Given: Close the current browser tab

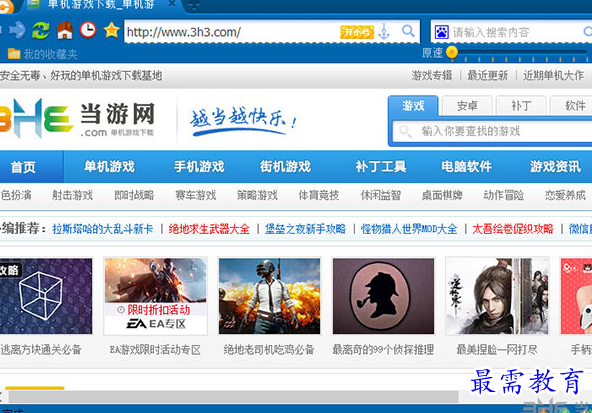Looking at the screenshot, I should pos(172,3).
